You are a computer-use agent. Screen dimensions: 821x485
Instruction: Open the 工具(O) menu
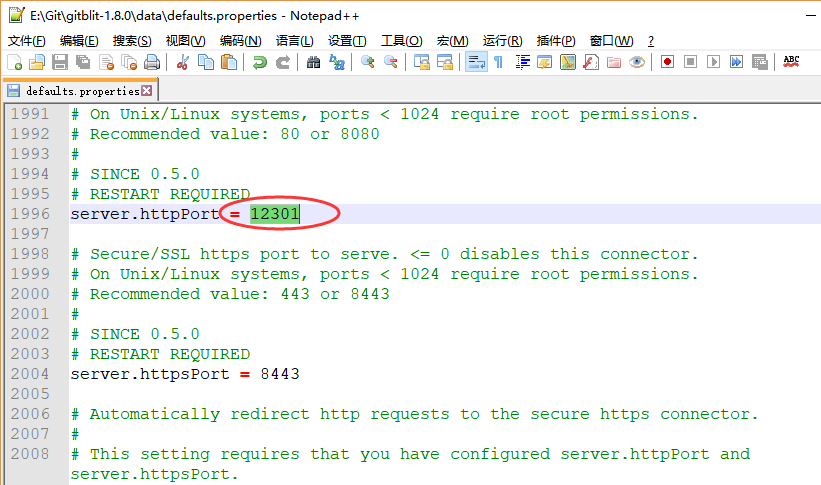[402, 41]
